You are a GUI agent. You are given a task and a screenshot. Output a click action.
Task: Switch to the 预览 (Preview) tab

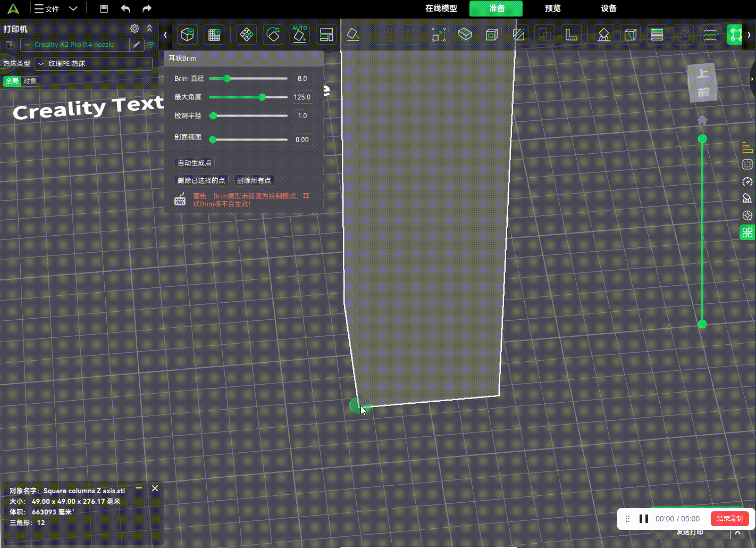[552, 9]
